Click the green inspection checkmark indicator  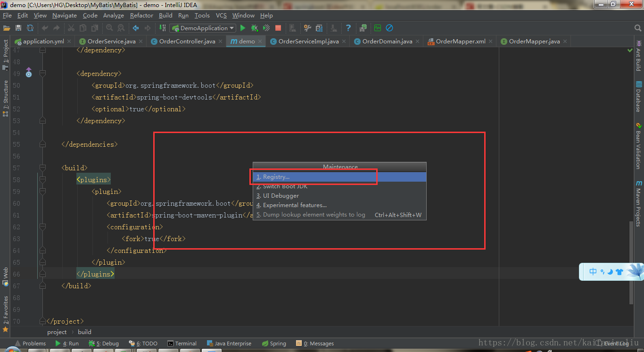click(x=630, y=50)
